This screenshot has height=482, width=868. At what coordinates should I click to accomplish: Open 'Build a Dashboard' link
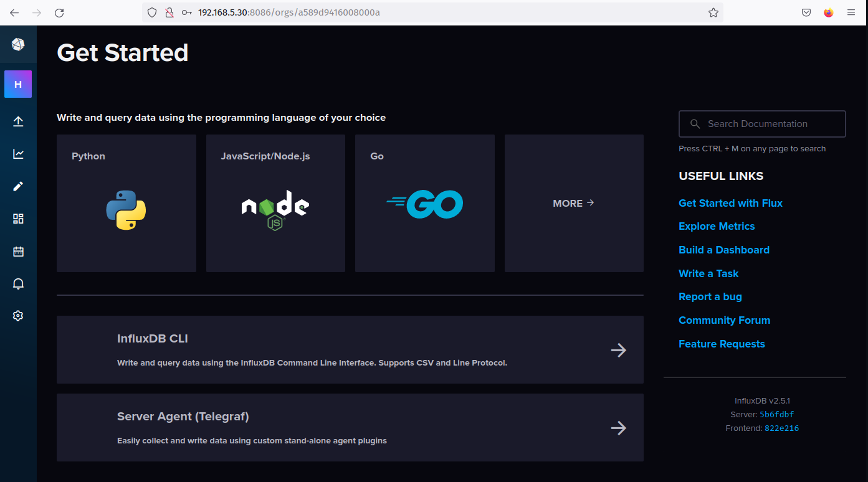coord(724,250)
